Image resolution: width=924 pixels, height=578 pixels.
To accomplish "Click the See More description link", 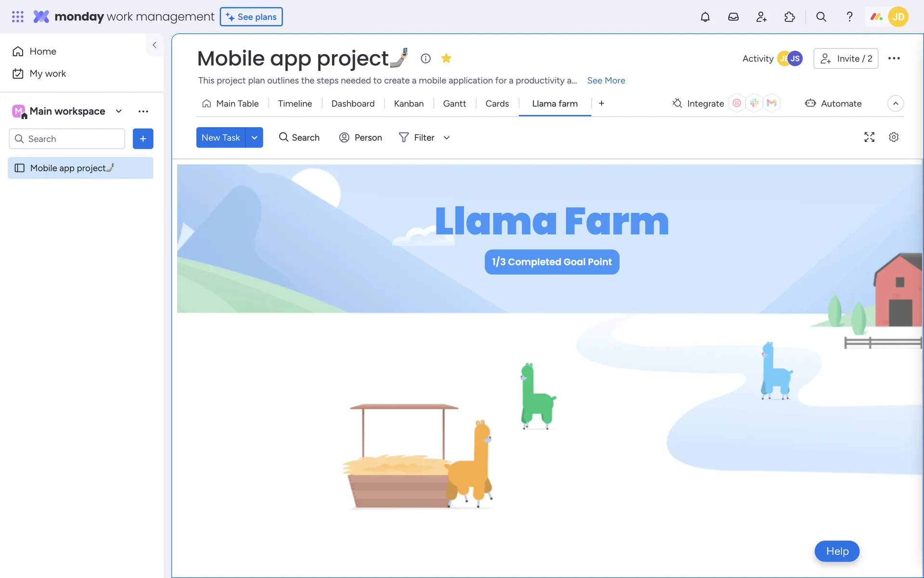I will [x=606, y=80].
